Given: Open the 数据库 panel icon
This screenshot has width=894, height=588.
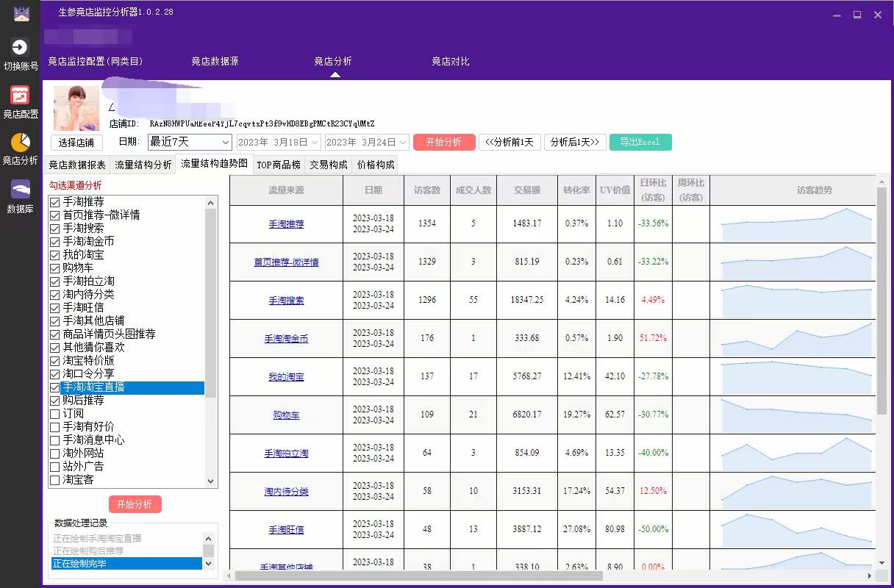Looking at the screenshot, I should coord(21,190).
